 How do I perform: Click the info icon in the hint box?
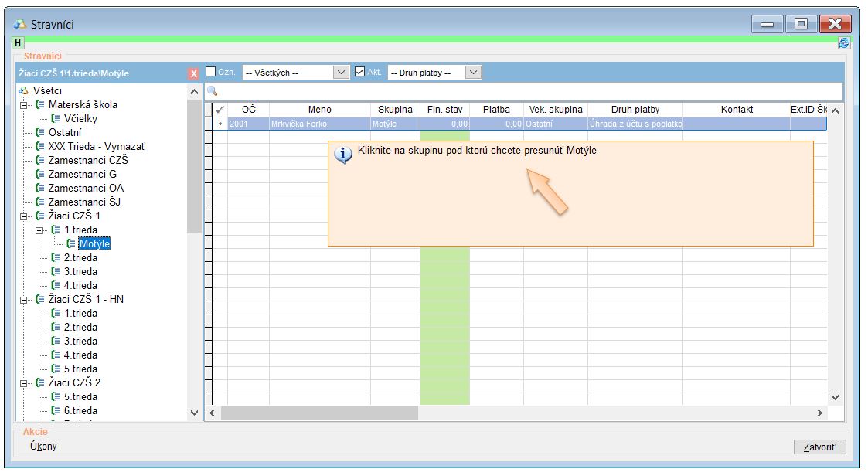point(343,153)
